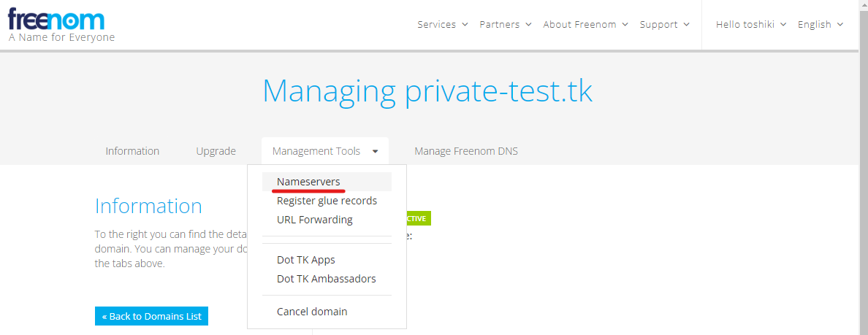
Task: Open Dot TK Apps
Action: (305, 260)
